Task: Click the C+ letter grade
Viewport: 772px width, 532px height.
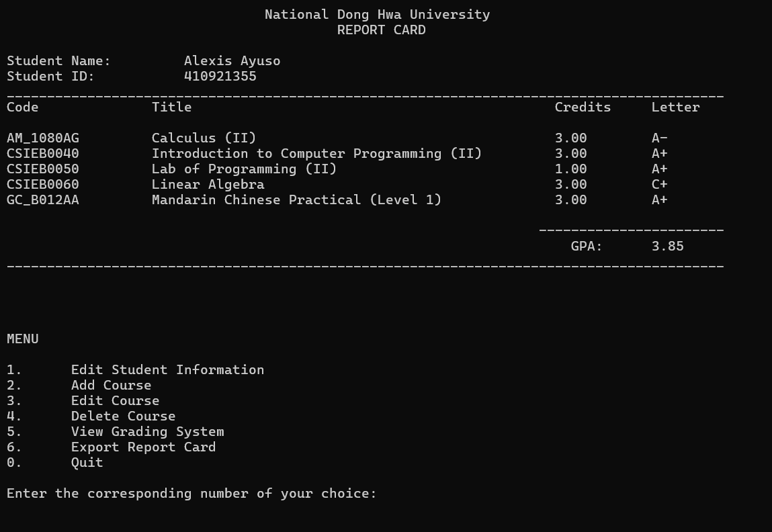Action: click(x=659, y=184)
